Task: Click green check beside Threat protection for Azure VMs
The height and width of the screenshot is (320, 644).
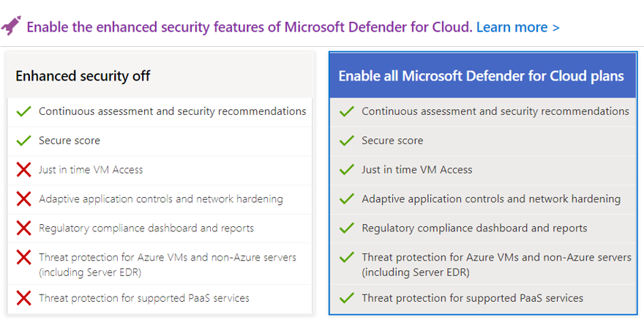Action: [347, 258]
